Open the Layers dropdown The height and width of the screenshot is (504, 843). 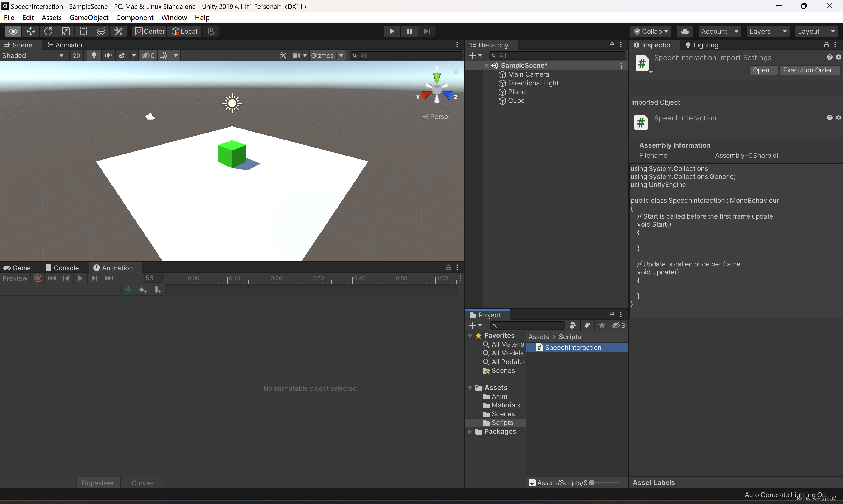[x=767, y=31]
